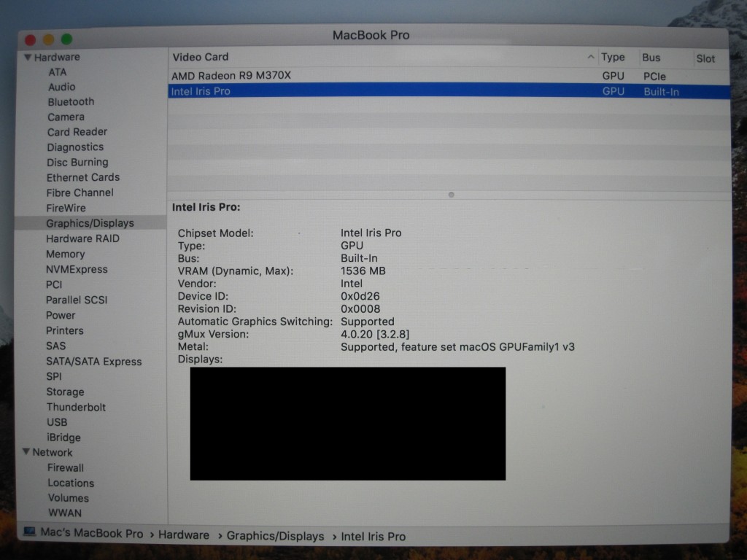Select ATA in the sidebar
This screenshot has width=747, height=560.
tap(57, 72)
